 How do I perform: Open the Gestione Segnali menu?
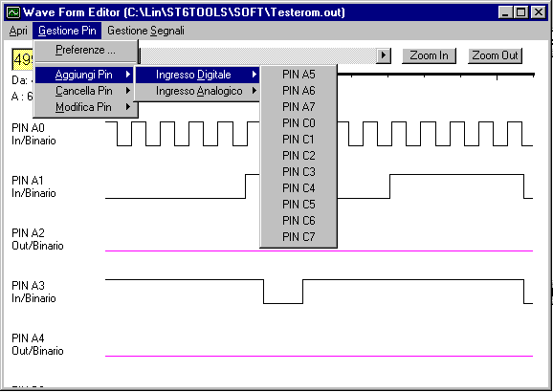145,31
